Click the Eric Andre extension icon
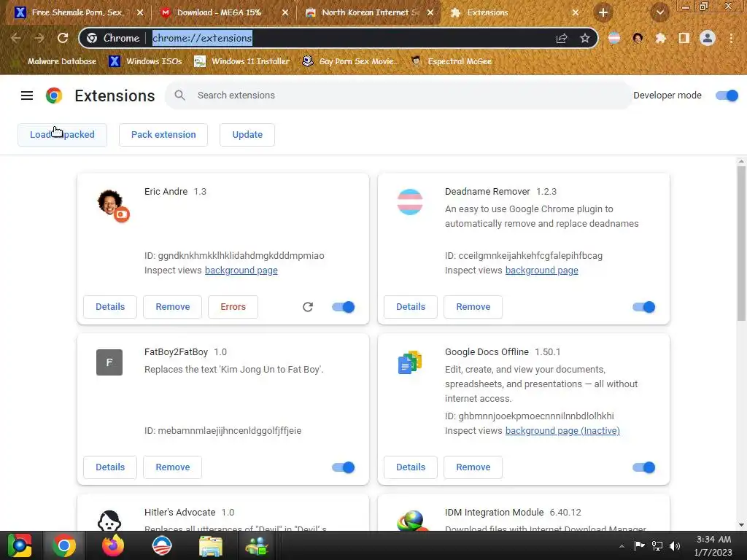Screen dimensions: 747x560 point(112,205)
